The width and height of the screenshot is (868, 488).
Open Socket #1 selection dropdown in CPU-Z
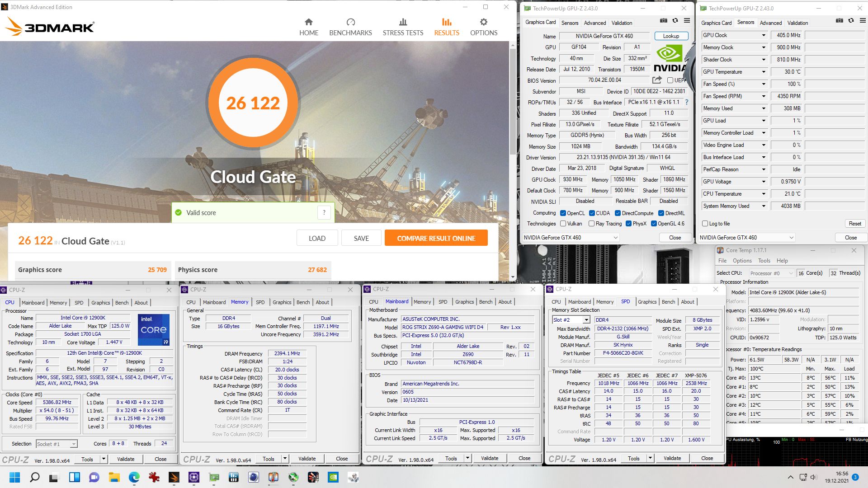57,444
